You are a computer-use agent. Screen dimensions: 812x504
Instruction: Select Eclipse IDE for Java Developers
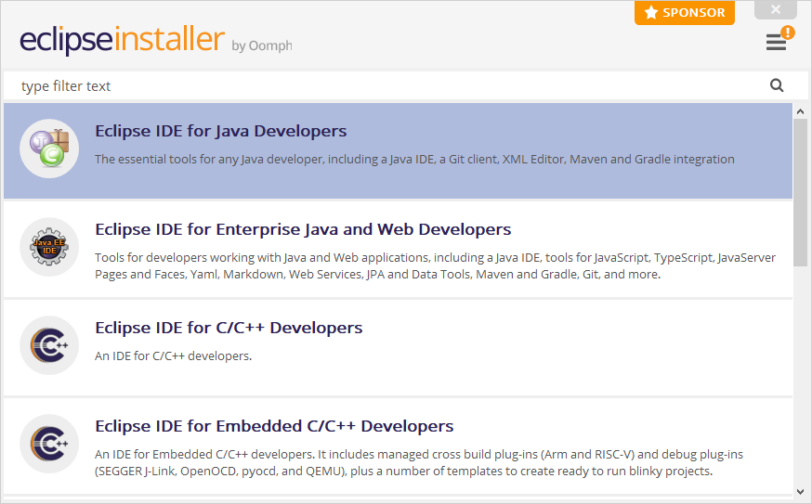click(x=398, y=150)
